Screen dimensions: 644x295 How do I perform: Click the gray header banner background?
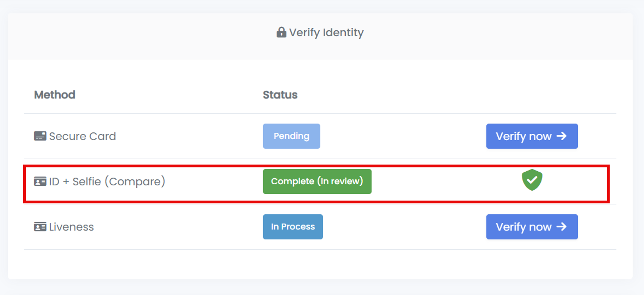pos(141,35)
